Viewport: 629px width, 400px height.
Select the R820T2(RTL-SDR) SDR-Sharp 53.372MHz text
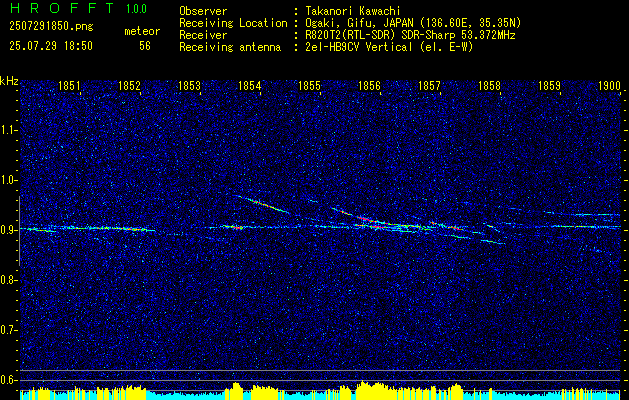(x=410, y=35)
